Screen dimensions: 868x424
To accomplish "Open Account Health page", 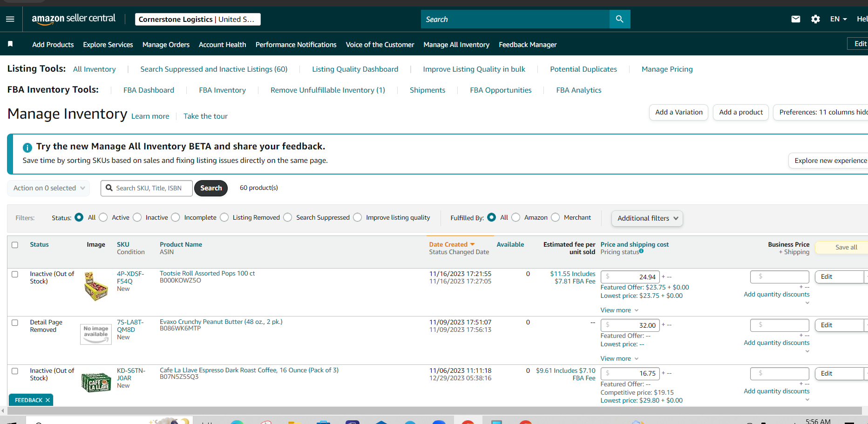I will point(223,45).
